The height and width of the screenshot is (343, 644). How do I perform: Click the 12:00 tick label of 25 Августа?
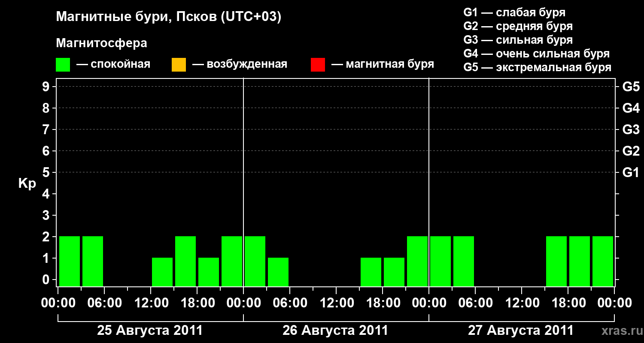(x=151, y=303)
